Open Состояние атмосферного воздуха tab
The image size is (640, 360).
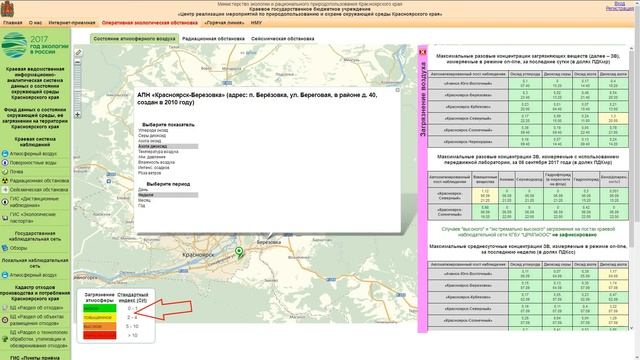click(x=134, y=39)
